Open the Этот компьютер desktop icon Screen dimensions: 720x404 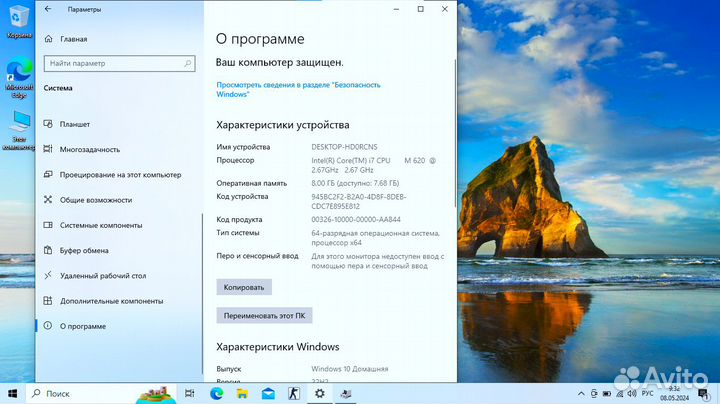pyautogui.click(x=19, y=130)
